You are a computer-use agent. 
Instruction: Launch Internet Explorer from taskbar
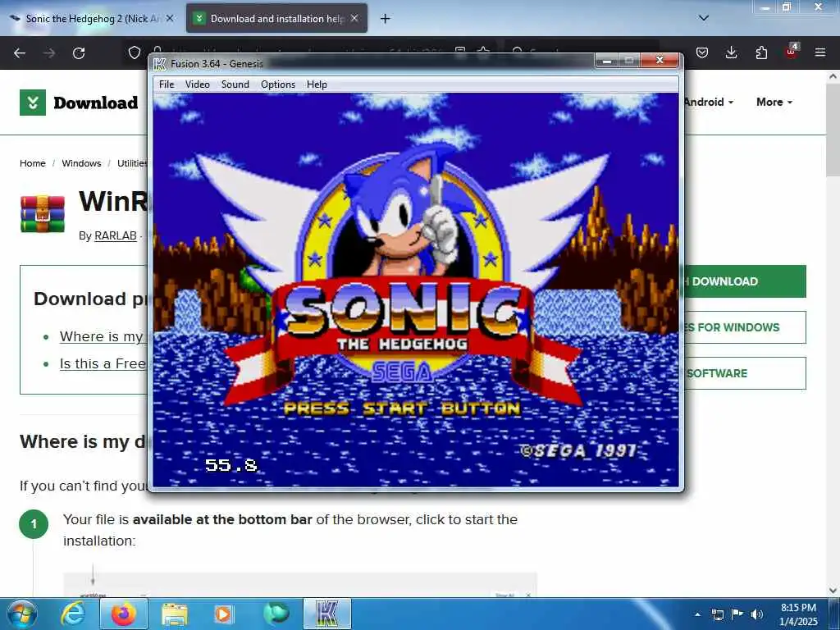73,614
